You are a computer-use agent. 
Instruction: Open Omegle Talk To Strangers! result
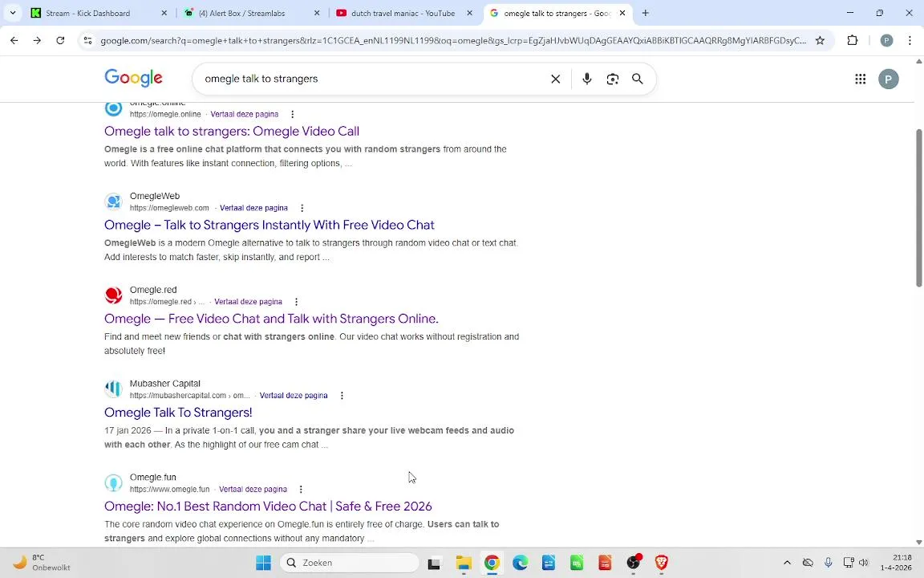(178, 413)
